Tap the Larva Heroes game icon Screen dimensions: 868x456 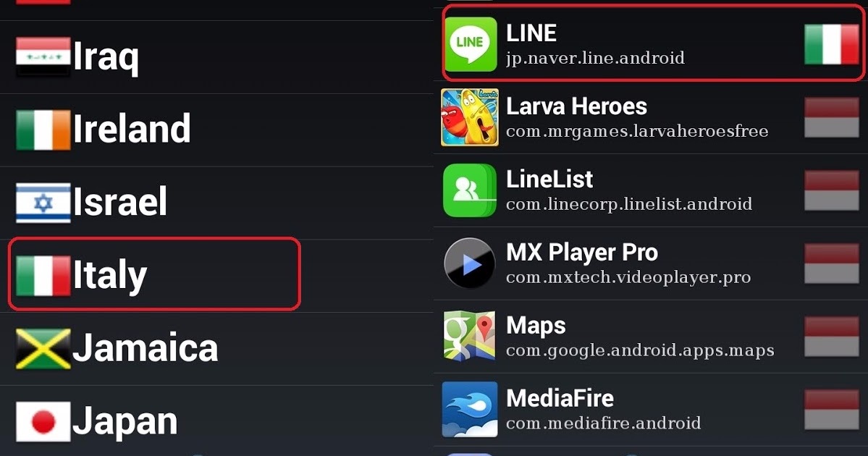pos(469,117)
